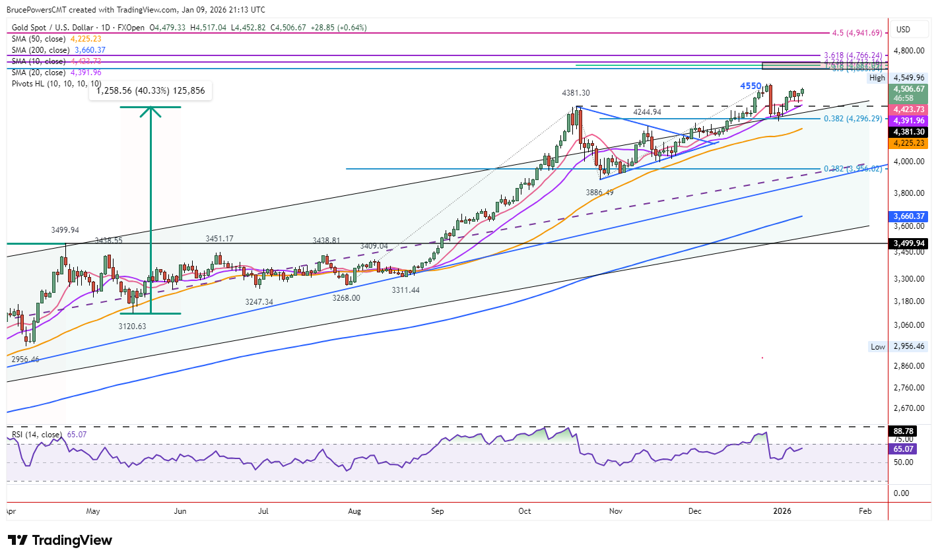The image size is (938, 560).
Task: Click the blue 3,660.37 SMA price label
Action: 909,216
